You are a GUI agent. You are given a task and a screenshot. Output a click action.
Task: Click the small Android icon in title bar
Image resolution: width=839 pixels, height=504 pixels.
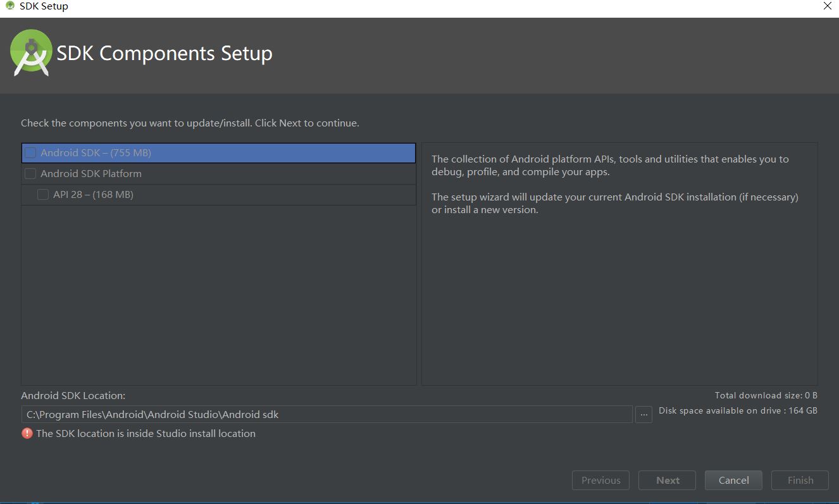click(x=10, y=6)
